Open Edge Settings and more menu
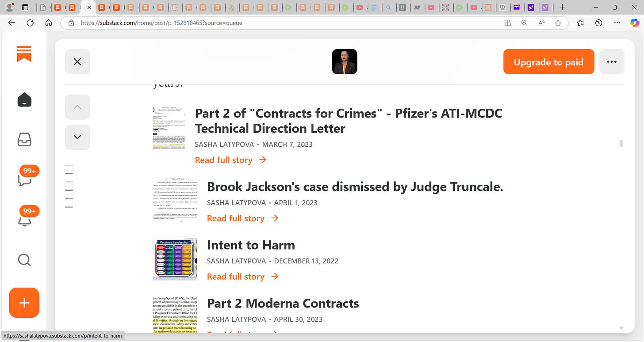This screenshot has width=644, height=342. pos(616,23)
